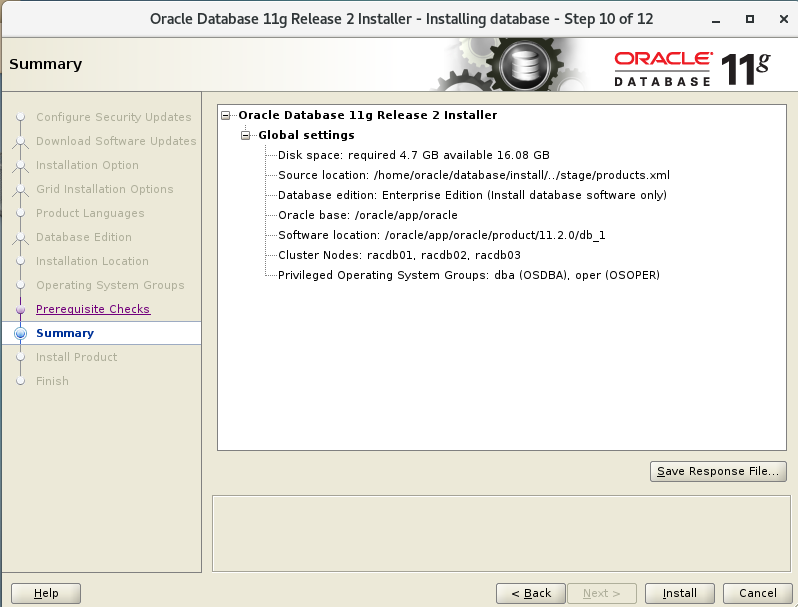This screenshot has height=607, width=798.
Task: Select the Cluster Nodes racdb01 row
Action: tap(399, 255)
